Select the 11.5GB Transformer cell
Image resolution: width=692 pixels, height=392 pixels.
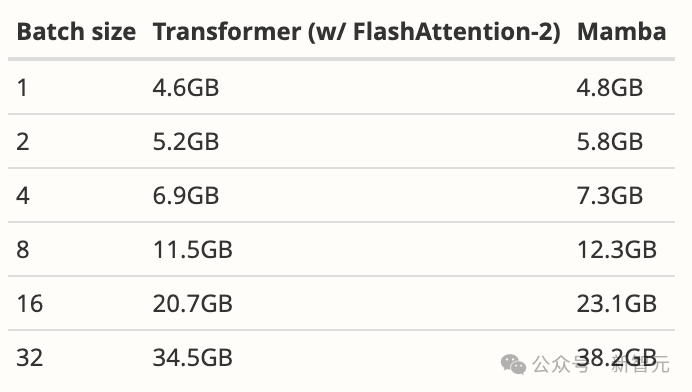192,250
